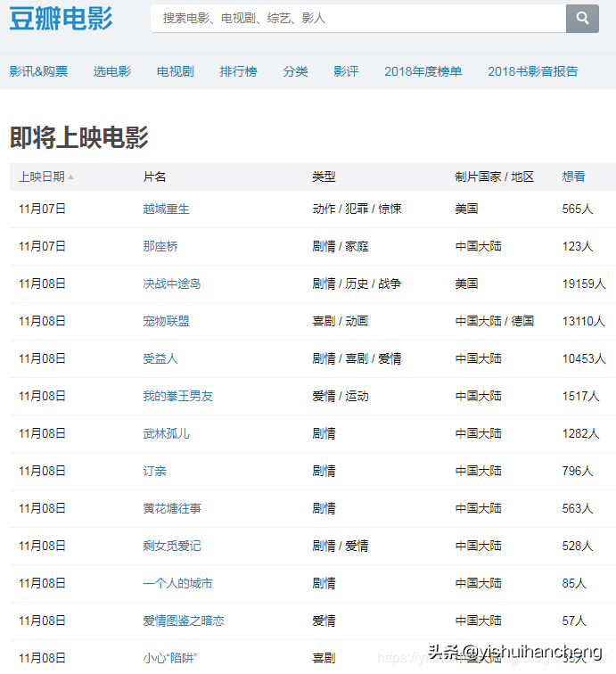The height and width of the screenshot is (674, 616).
Task: Open movie 爱情图鉴之暗恋
Action: click(184, 621)
